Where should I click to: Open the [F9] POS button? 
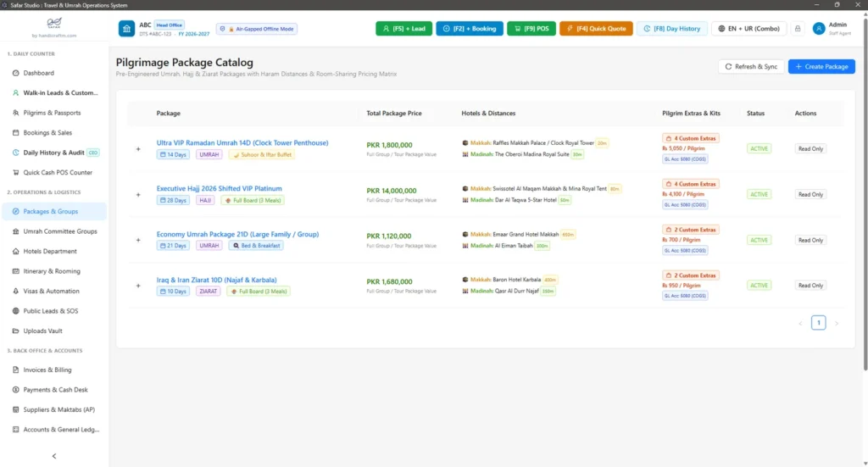tap(531, 29)
